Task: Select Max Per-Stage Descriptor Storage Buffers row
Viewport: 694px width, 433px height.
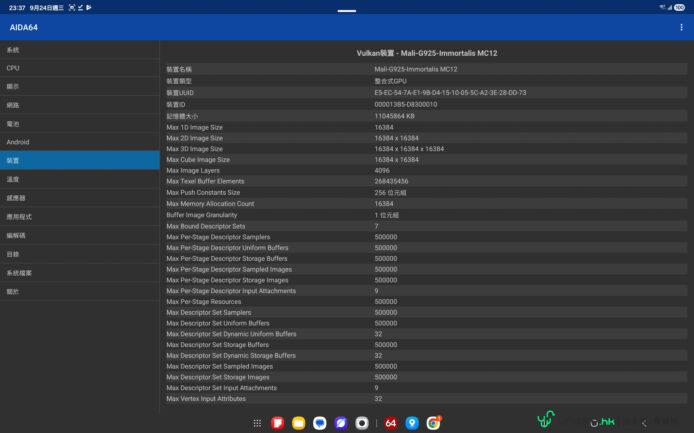Action: 426,259
